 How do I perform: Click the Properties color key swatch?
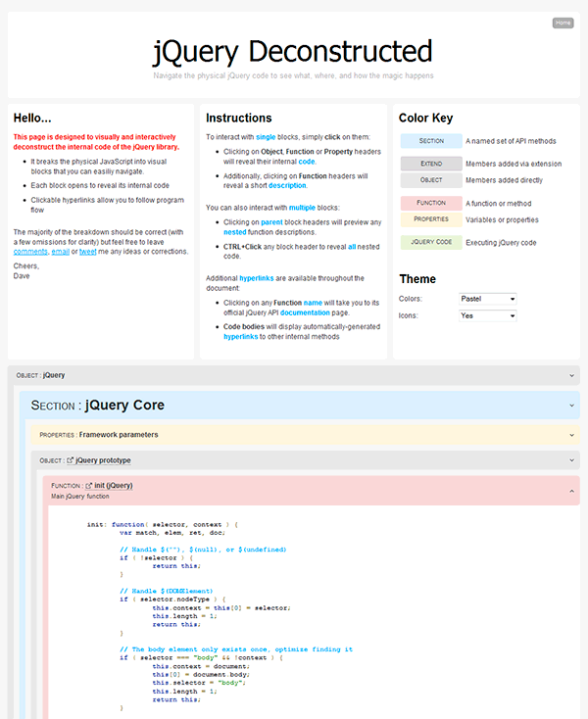point(431,219)
